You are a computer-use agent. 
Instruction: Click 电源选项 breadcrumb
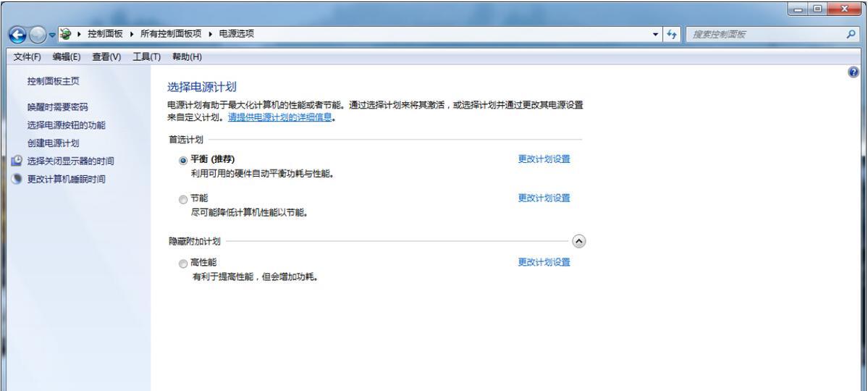click(x=237, y=34)
